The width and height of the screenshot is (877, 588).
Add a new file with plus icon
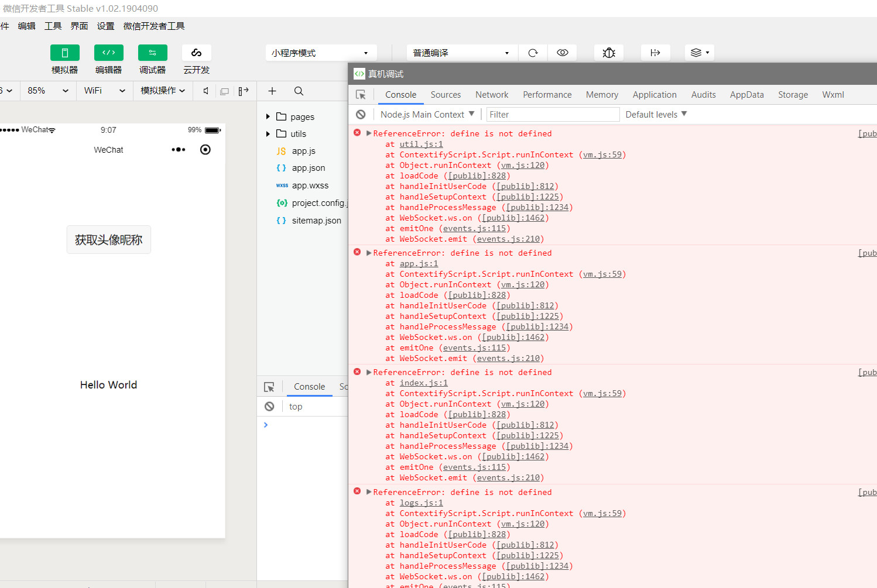coord(272,91)
